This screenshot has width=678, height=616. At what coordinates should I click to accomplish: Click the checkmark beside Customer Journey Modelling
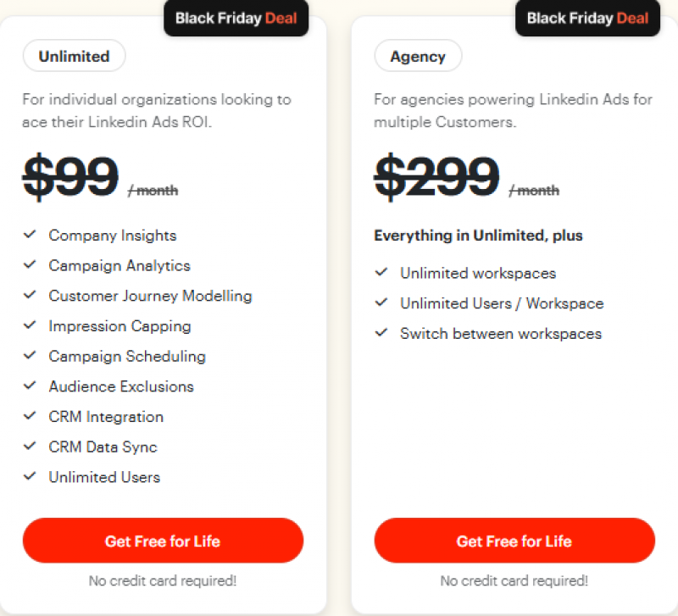pos(31,296)
